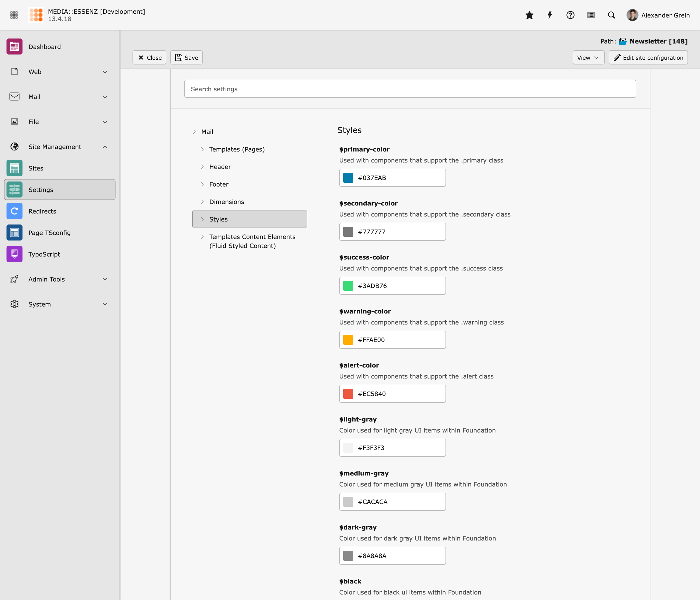This screenshot has height=600, width=700.
Task: Go to the Dashboard module
Action: (44, 46)
